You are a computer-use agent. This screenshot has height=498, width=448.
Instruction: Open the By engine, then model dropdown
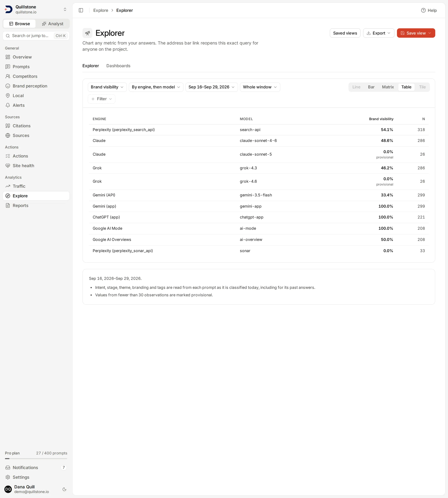tap(156, 87)
